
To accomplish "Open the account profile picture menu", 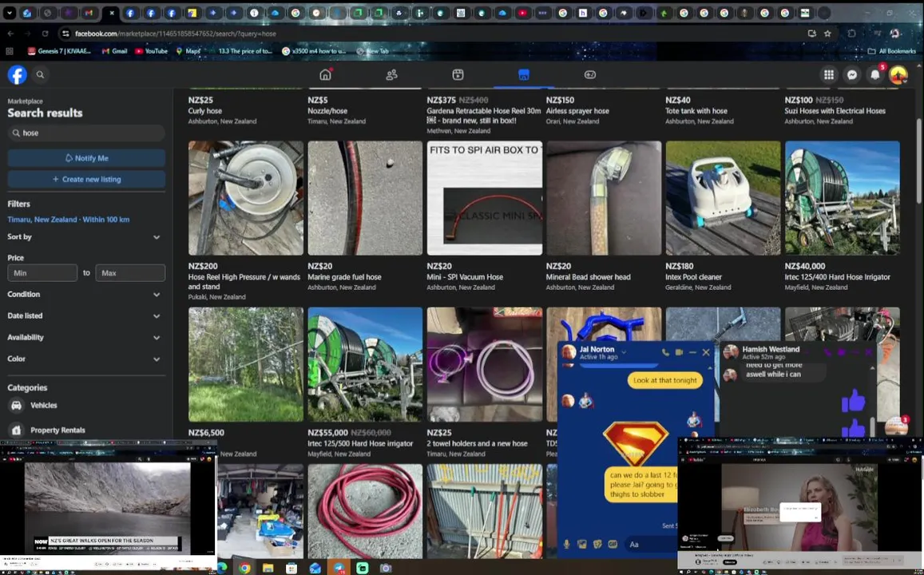I will (x=898, y=75).
